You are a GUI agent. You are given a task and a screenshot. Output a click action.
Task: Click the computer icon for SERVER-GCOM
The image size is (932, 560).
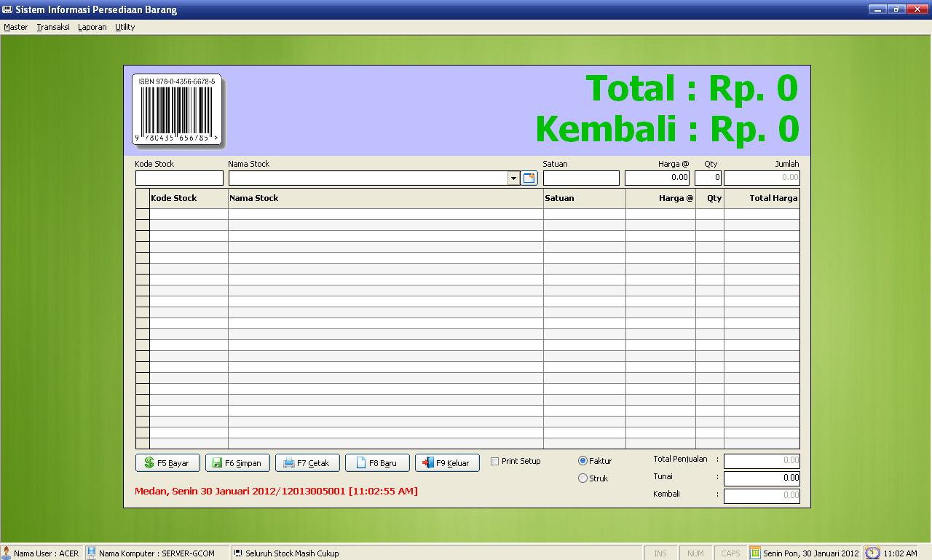(92, 553)
